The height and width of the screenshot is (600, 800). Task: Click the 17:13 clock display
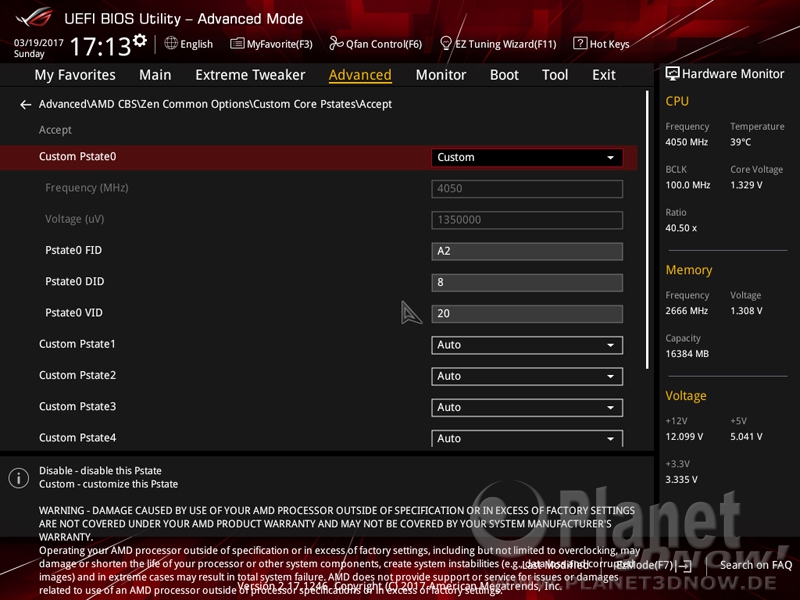tap(101, 47)
